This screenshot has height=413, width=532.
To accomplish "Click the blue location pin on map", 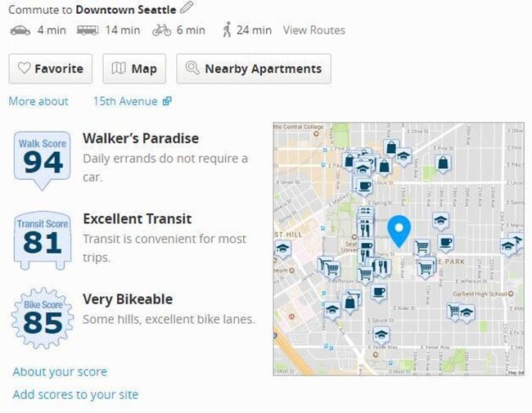I will pos(399,231).
